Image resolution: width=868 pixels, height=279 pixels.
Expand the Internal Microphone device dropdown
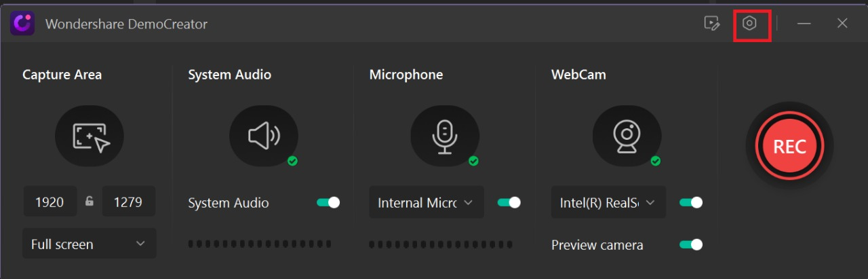(426, 202)
